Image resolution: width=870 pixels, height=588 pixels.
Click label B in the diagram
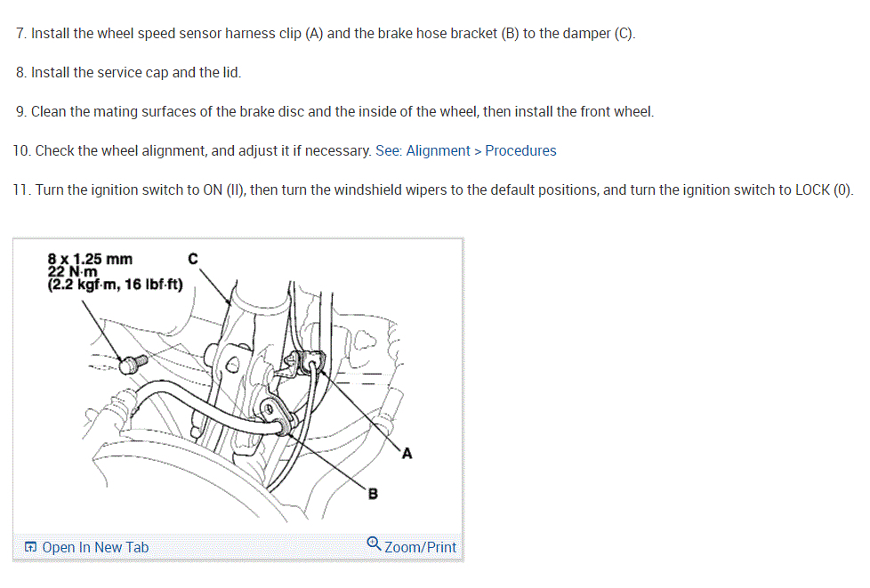[373, 494]
